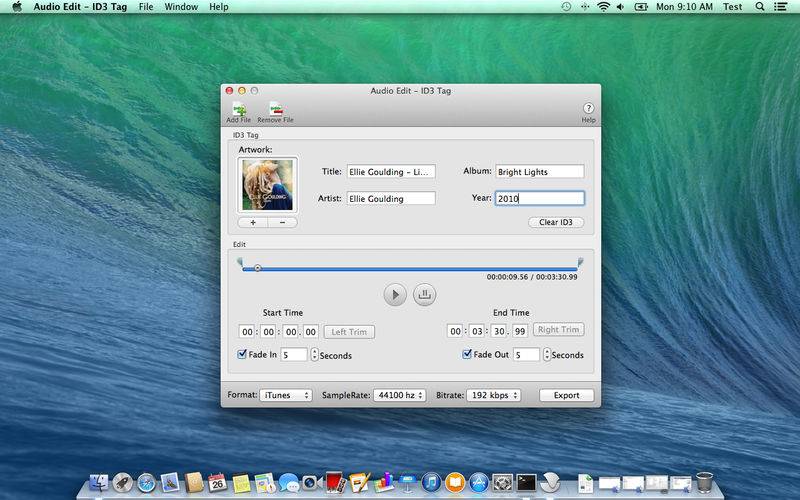Open the Window menu
This screenshot has width=800, height=500.
pyautogui.click(x=181, y=7)
